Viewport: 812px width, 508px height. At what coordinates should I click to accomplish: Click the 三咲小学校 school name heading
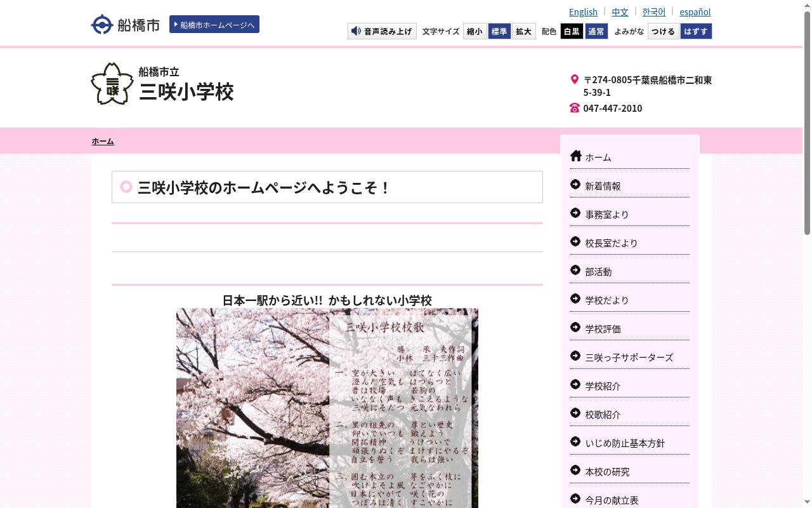coord(187,91)
